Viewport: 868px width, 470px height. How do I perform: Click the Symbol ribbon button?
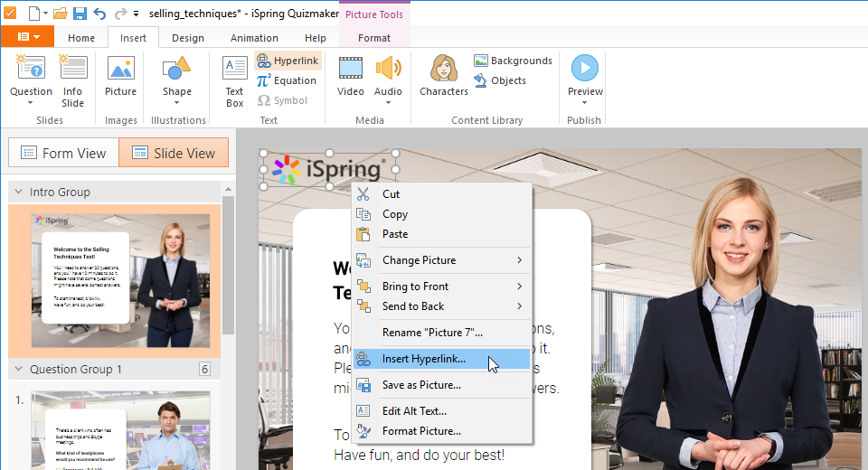[x=282, y=100]
